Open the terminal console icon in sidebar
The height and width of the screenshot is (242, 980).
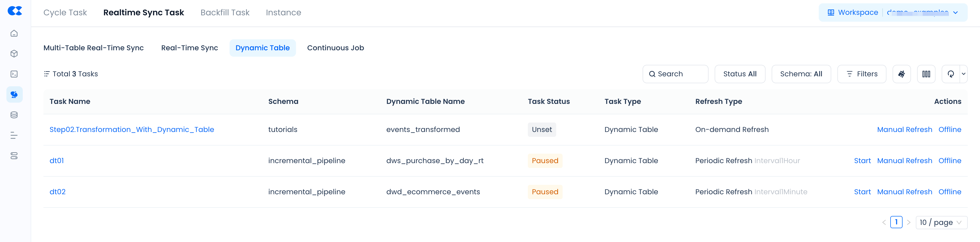tap(14, 74)
